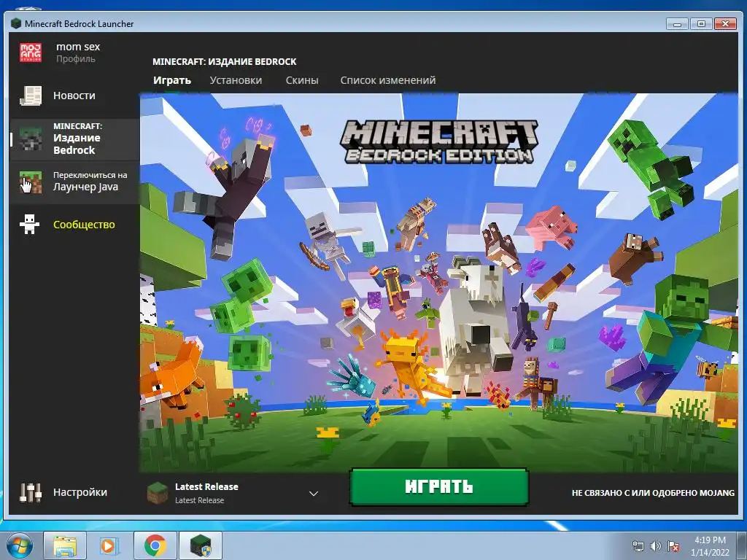Click the green ИГРАТЬ button
This screenshot has height=560, width=747.
click(438, 486)
